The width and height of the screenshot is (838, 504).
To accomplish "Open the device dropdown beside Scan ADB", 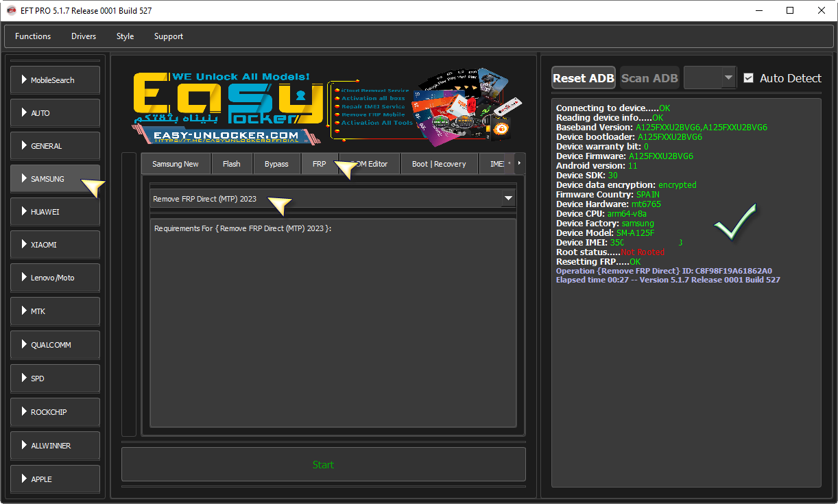I will pyautogui.click(x=710, y=78).
